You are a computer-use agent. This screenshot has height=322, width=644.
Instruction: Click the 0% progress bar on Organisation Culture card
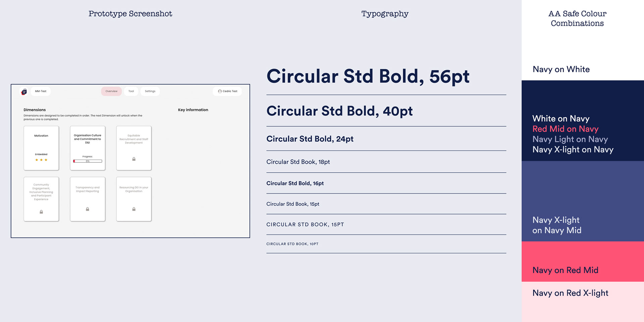(88, 161)
